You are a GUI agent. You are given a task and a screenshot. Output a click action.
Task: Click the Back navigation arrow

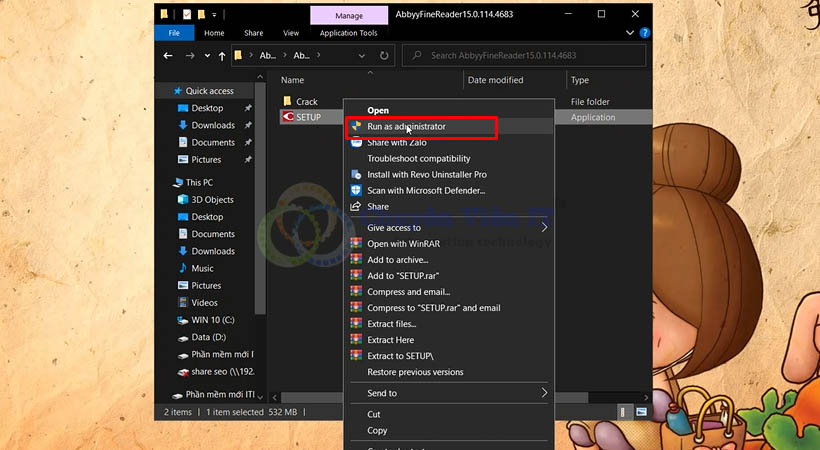tap(169, 55)
